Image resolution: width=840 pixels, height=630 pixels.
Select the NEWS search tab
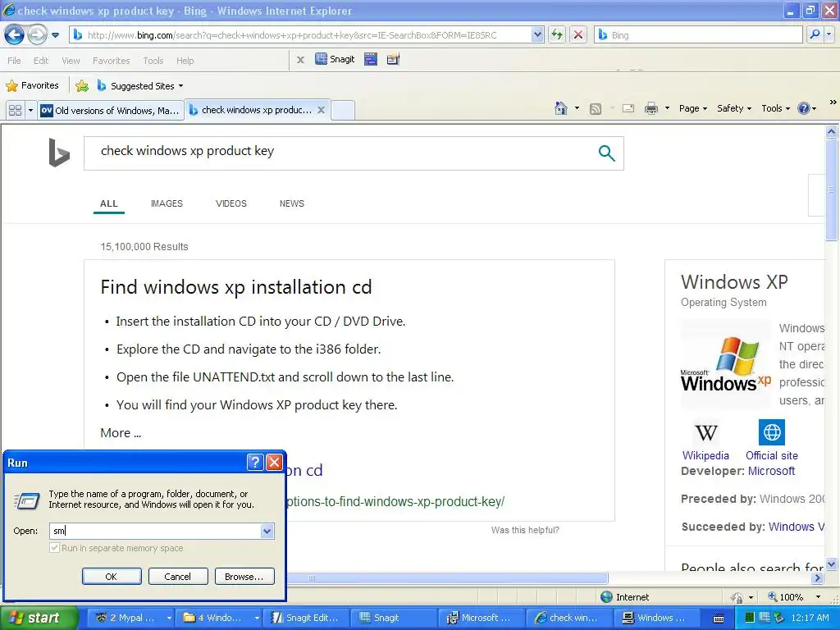[292, 203]
